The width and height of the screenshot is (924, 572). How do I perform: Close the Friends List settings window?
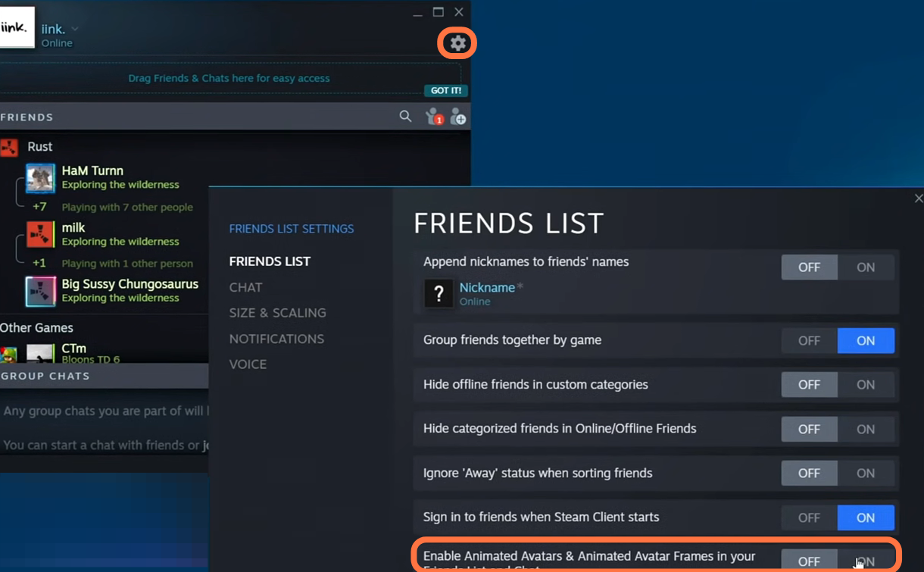(918, 198)
